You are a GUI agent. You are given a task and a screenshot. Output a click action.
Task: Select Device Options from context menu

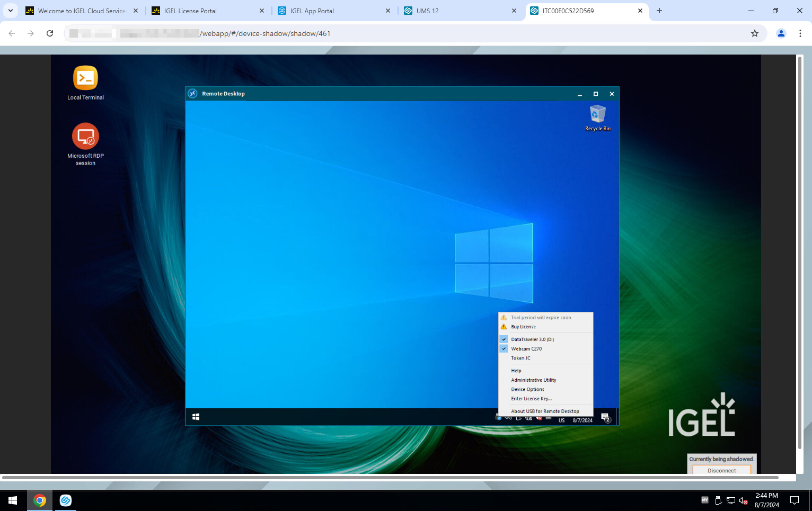click(527, 390)
